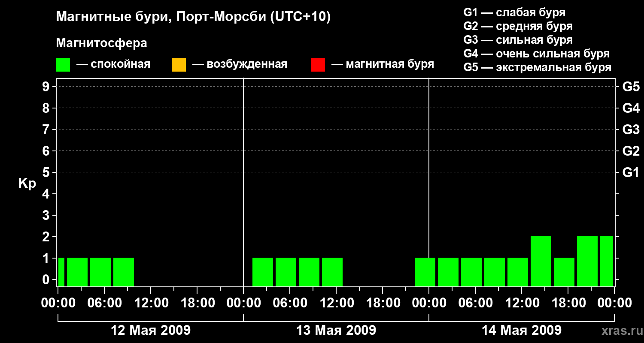Click the Kp 1 bar ending near 10:00 on 12 Мая
The width and height of the screenshot is (644, 343).
[x=124, y=272]
